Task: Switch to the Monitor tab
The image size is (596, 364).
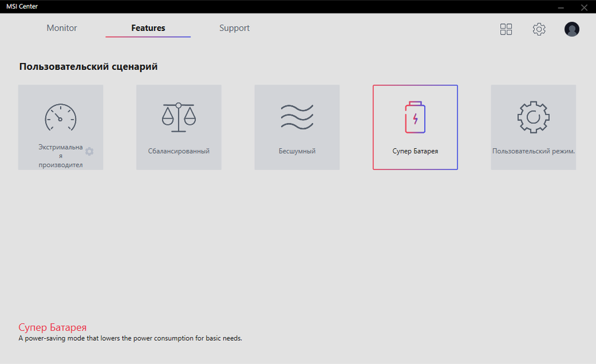Action: pos(61,28)
